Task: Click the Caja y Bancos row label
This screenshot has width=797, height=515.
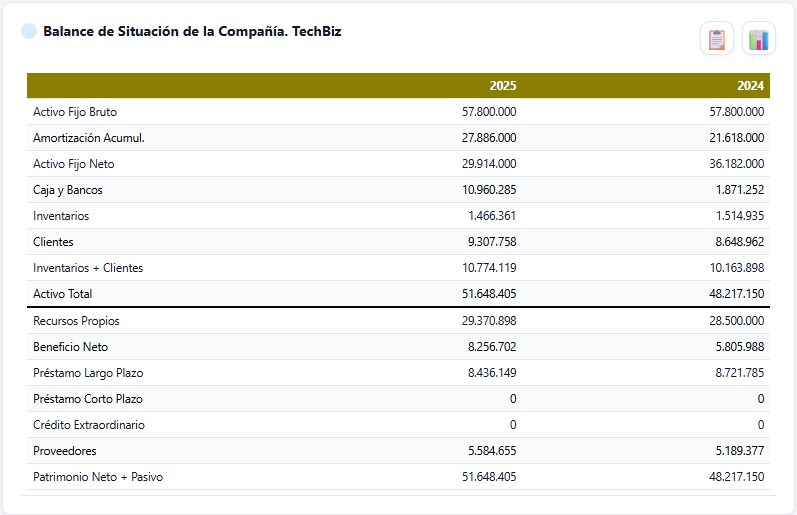Action: [x=68, y=190]
